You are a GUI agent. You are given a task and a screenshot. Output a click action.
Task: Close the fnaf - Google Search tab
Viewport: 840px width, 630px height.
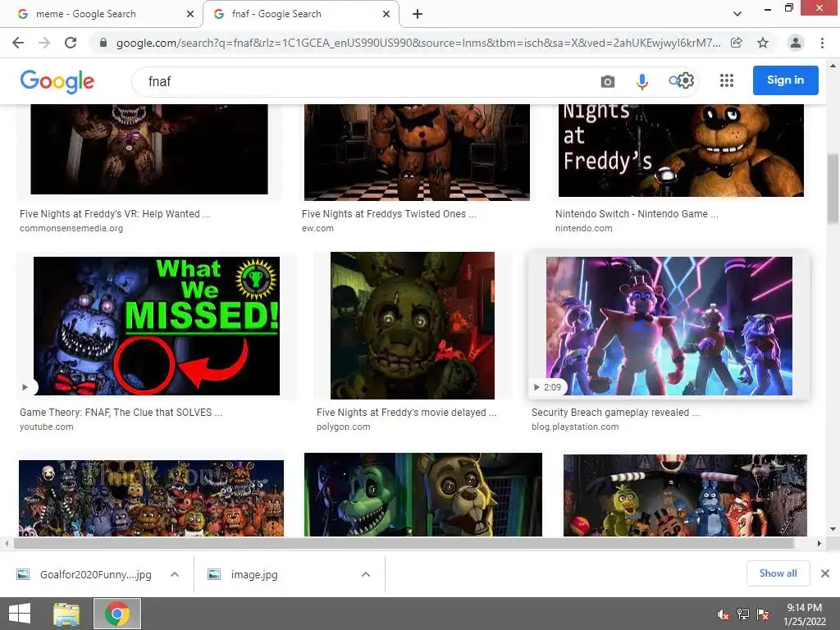tap(386, 14)
